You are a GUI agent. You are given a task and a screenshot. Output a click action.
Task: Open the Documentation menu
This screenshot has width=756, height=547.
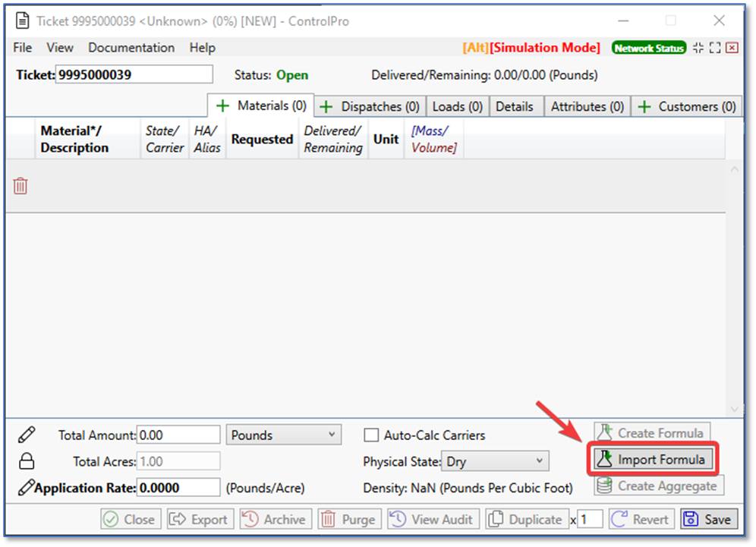(x=131, y=48)
